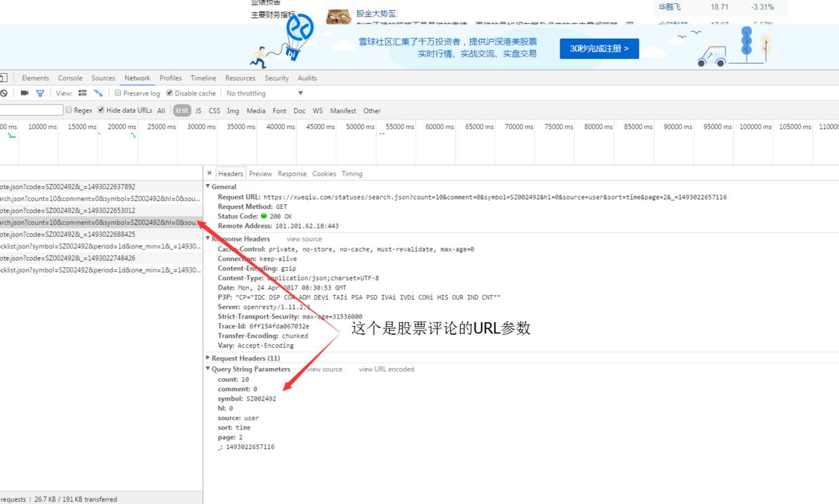Select request ending in 1493022688425
Viewport: 839px width, 504px height.
[101, 234]
